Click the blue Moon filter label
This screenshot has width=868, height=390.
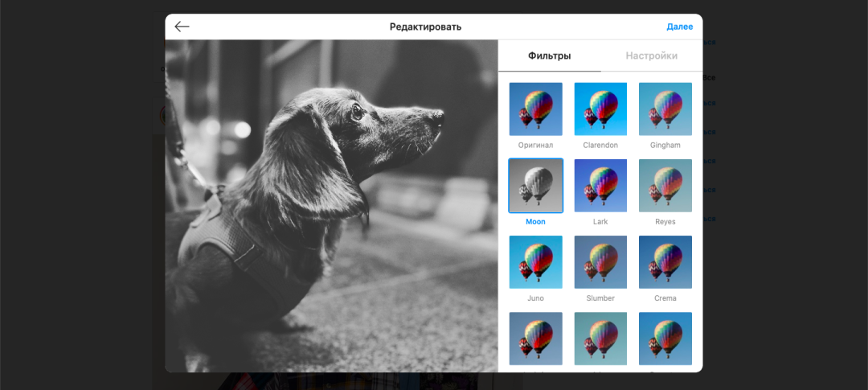coord(535,222)
